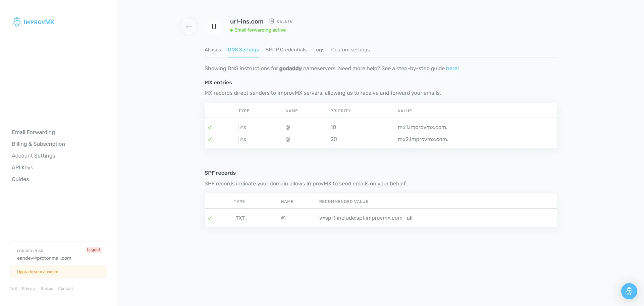Open the Status footer link
Viewport: 644px width, 306px height.
(x=47, y=289)
